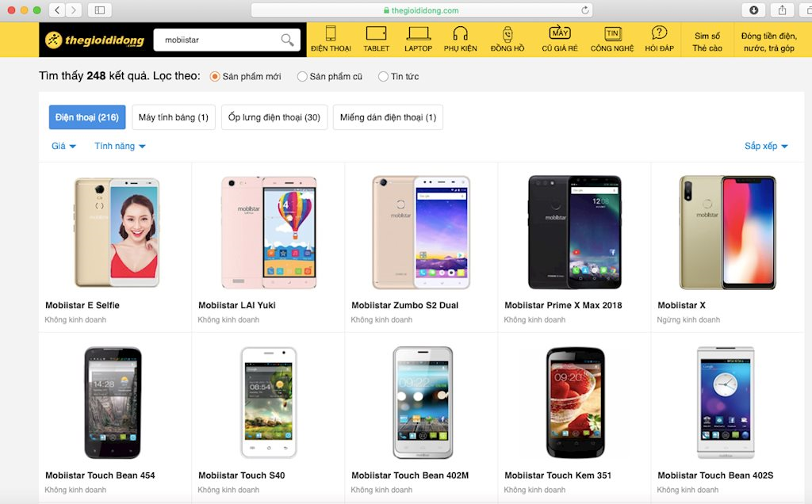Viewport: 812px width, 504px height.
Task: Open the Tablet category icon
Action: pyautogui.click(x=376, y=33)
